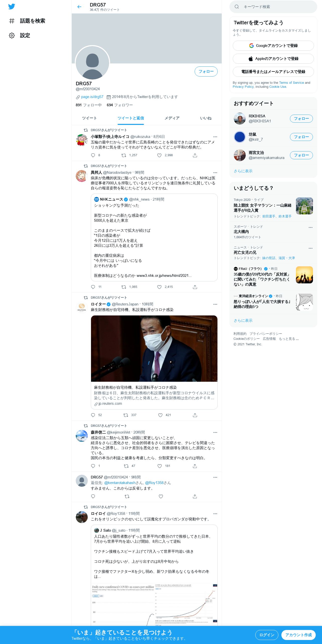Click the Twitter bird logo
Viewport: 322px width, 644px height.
coord(12,7)
